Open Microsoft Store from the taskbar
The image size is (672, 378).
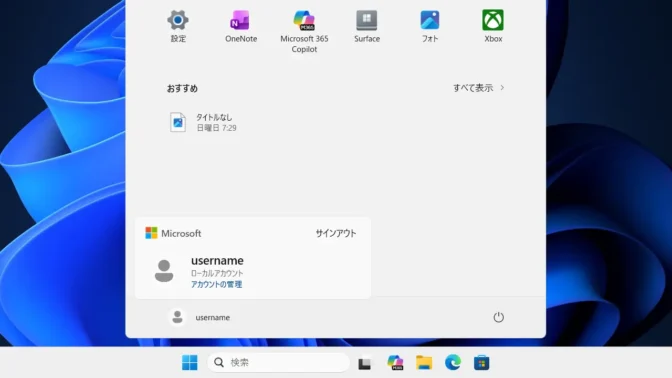click(481, 363)
